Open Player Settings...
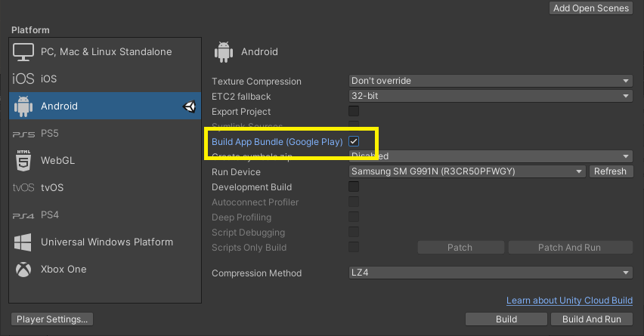 (52, 319)
